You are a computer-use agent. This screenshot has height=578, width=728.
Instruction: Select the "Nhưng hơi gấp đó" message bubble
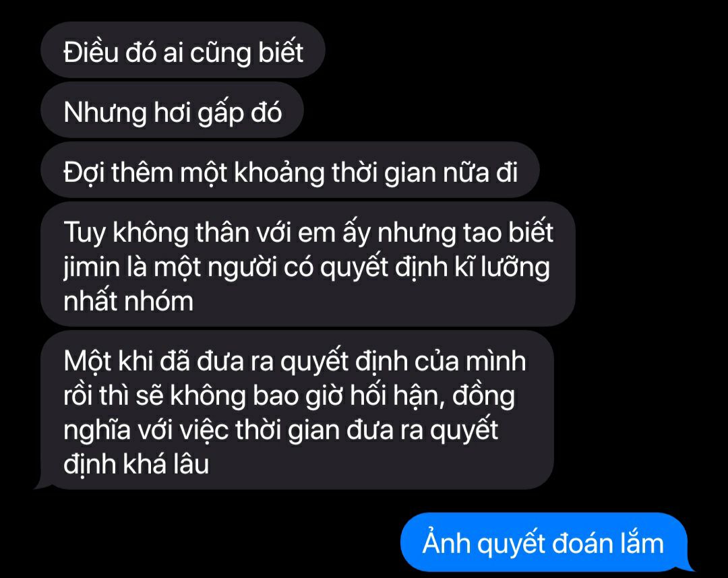pyautogui.click(x=173, y=110)
